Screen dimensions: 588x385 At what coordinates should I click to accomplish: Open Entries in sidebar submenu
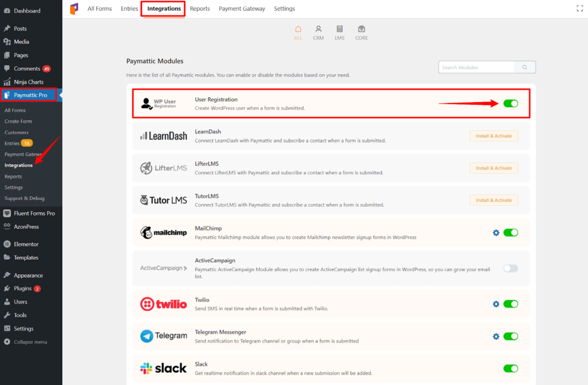[x=12, y=143]
